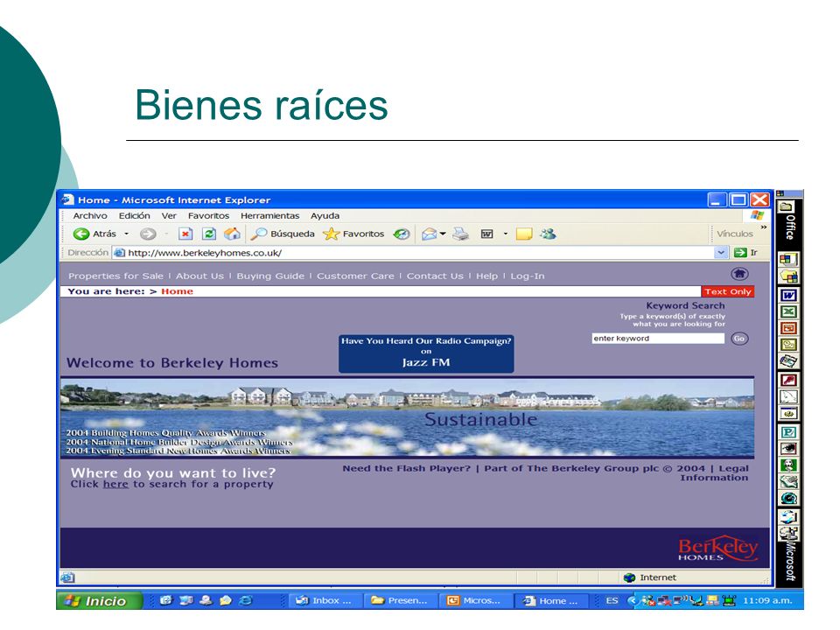This screenshot has width=840, height=630.
Task: Switch to the Micros... PowerPoint taskbar button
Action: [x=474, y=600]
